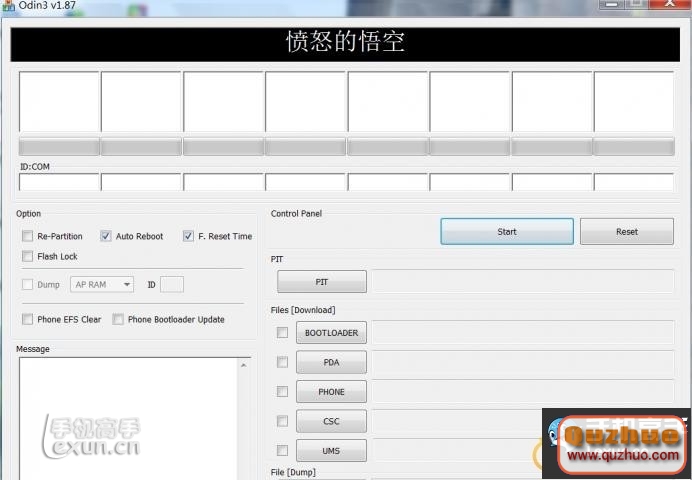
Task: Enable the Flash Lock checkbox
Action: 27,256
